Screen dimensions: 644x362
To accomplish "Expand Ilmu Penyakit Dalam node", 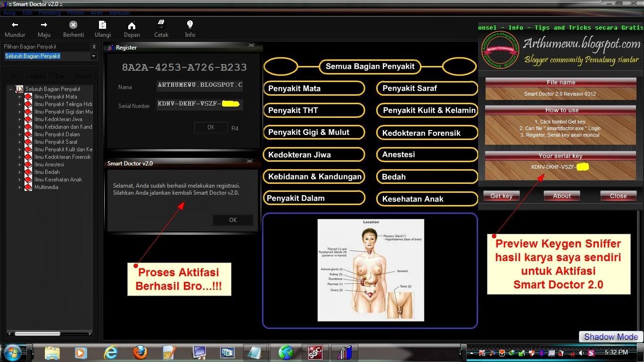I will pos(19,134).
